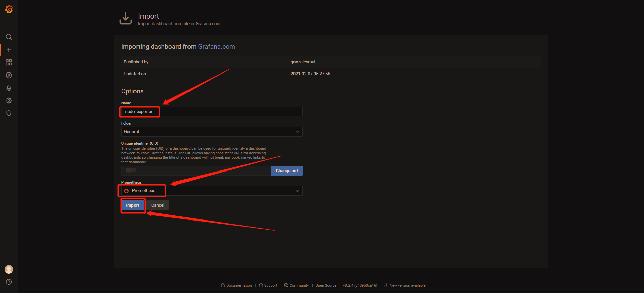The width and height of the screenshot is (644, 293).
Task: Open the Prometheus data source dropdown
Action: click(x=212, y=191)
